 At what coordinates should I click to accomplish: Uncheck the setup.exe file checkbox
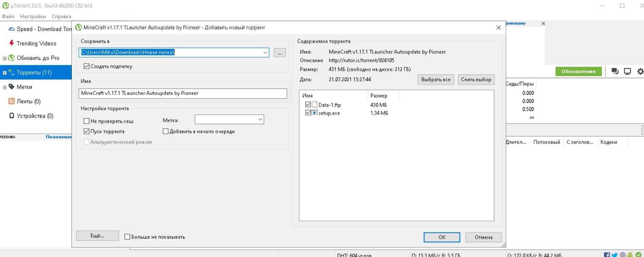point(308,113)
